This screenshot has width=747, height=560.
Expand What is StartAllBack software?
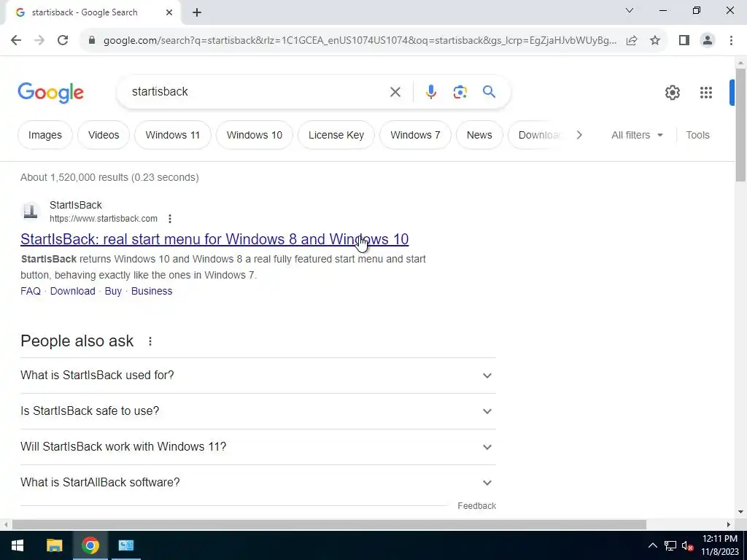pyautogui.click(x=258, y=483)
